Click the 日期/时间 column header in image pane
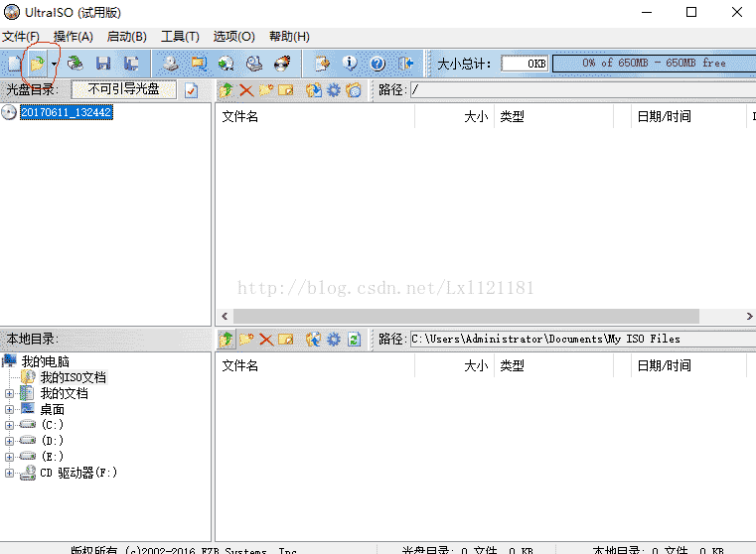 688,116
